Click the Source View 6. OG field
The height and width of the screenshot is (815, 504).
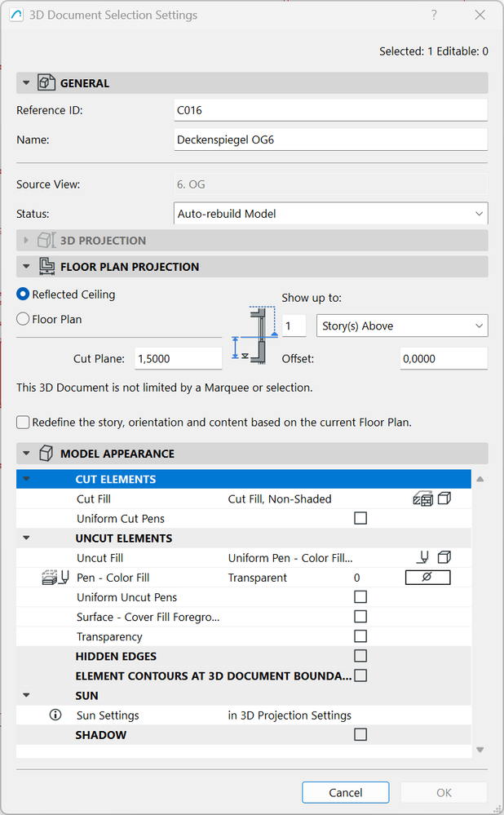330,184
